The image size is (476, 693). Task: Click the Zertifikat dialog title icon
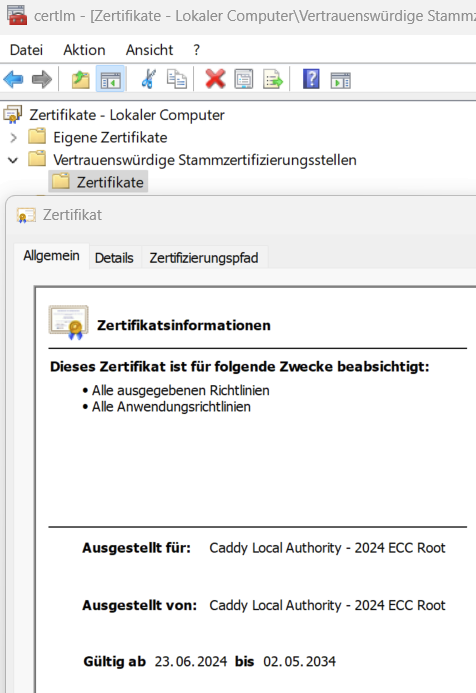point(26,216)
